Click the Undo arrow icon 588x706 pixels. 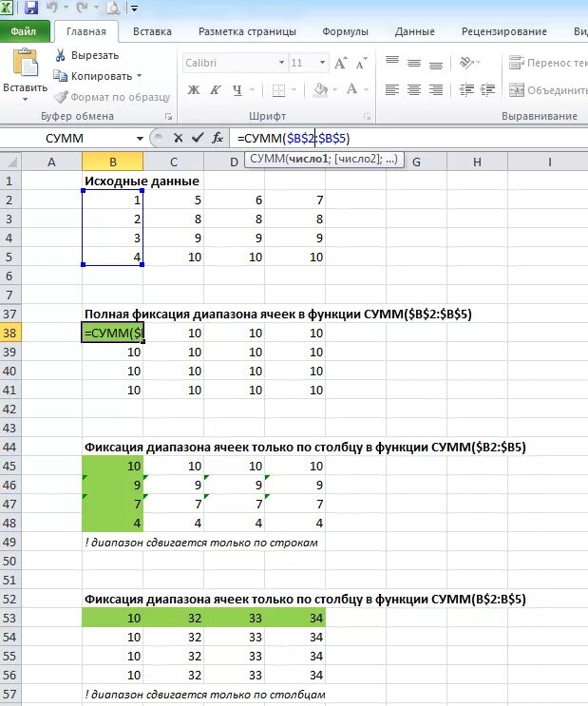(52, 8)
